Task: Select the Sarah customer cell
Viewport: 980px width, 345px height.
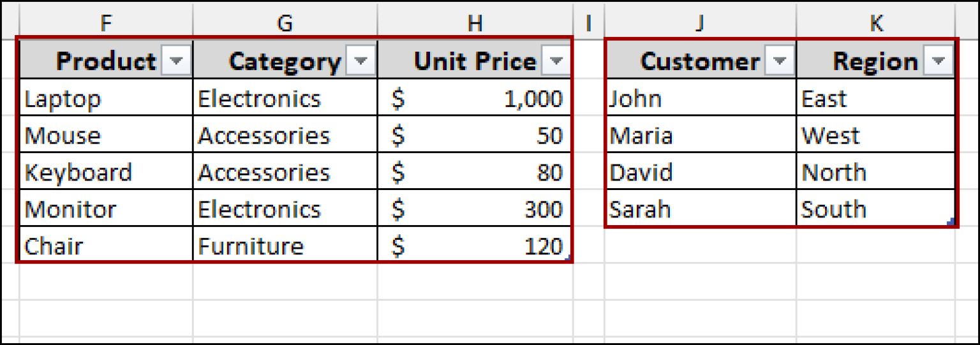Action: coord(700,209)
